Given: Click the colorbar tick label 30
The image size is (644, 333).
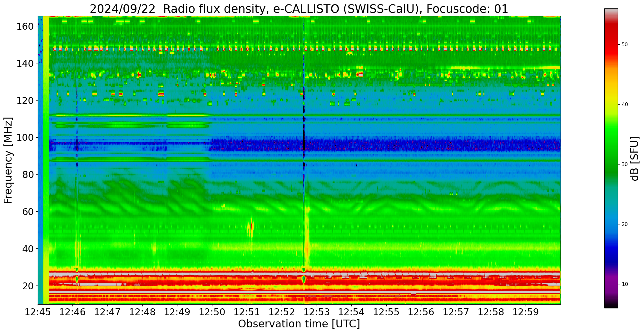Looking at the screenshot, I should pos(625,164).
